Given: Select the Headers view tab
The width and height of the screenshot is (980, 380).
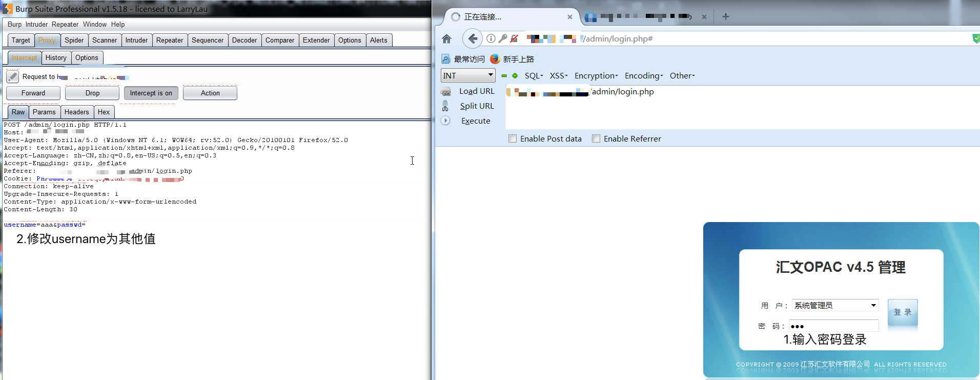Looking at the screenshot, I should pyautogui.click(x=76, y=112).
